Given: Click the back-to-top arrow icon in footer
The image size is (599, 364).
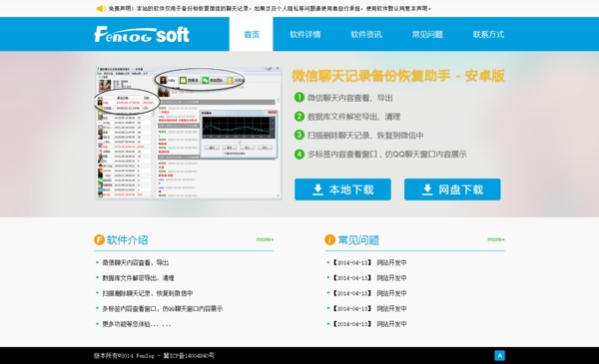Looking at the screenshot, I should coord(500,355).
